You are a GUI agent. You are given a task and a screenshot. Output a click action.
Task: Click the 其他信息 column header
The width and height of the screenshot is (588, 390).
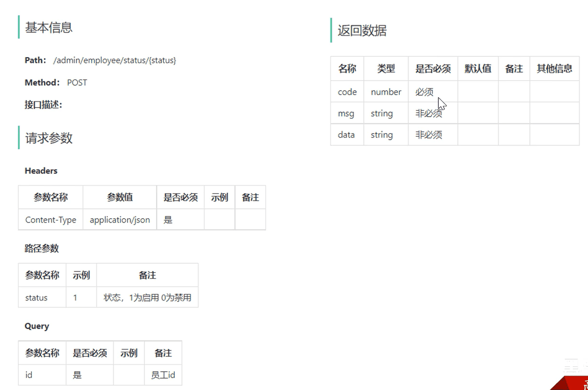555,69
